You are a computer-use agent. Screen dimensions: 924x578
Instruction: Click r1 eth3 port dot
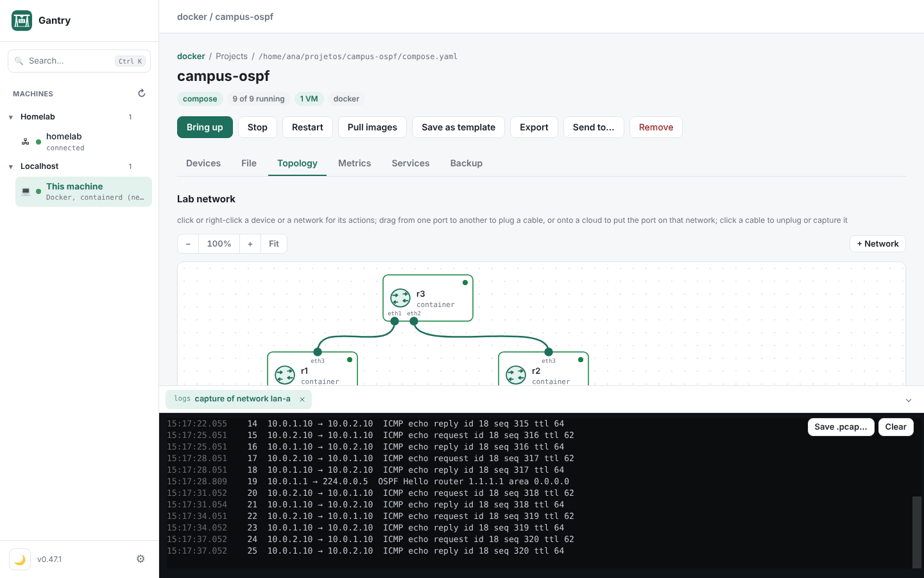318,352
